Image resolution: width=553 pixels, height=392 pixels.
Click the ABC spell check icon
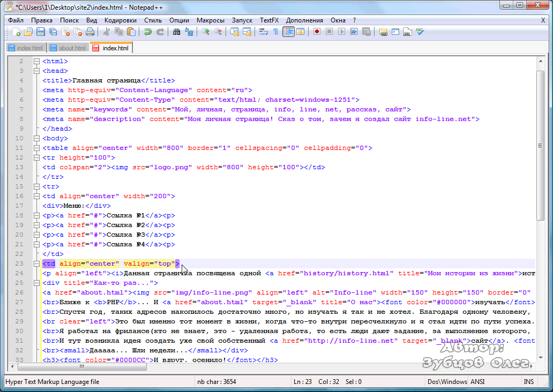[420, 32]
